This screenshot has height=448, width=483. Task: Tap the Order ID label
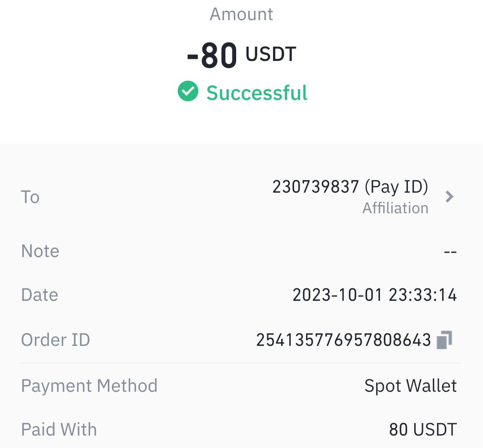[55, 339]
